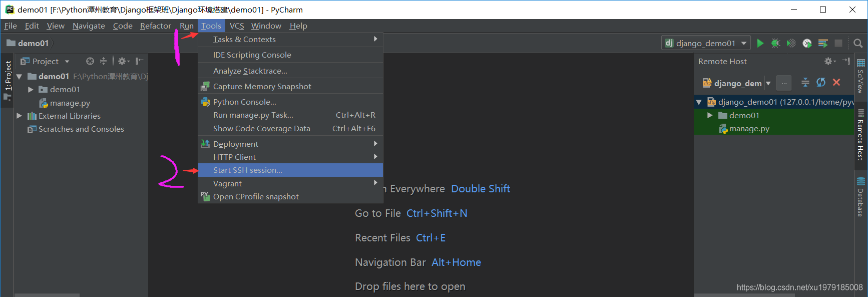Open Remote Host panel settings gear
Screen dimensions: 868x297
[830, 61]
